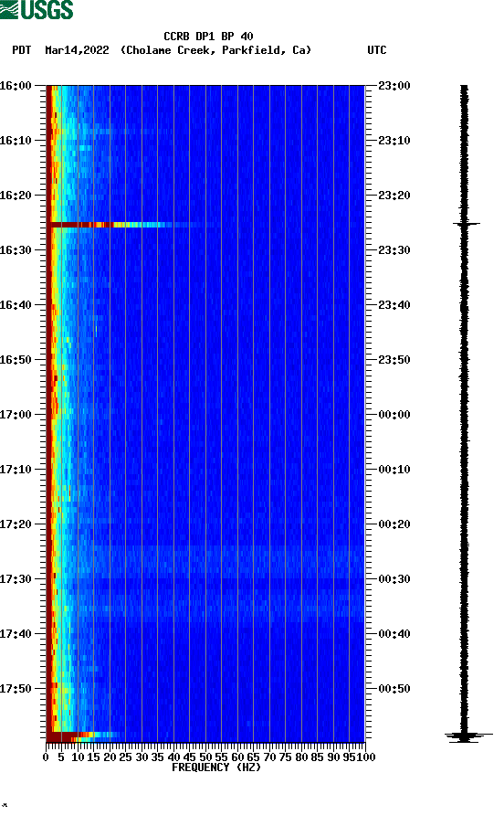Click the "00:00" UTC time label
This screenshot has height=815, width=504.
(x=394, y=415)
